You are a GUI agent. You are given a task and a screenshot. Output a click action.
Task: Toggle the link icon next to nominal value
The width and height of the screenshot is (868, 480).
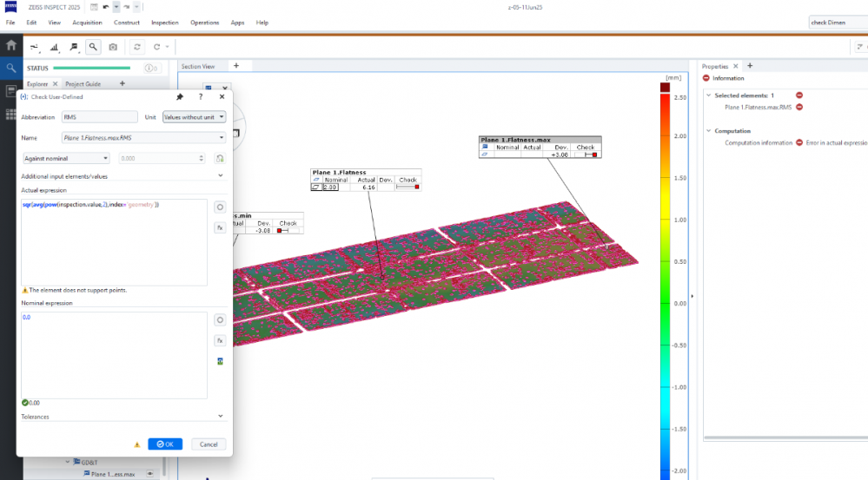click(x=220, y=158)
